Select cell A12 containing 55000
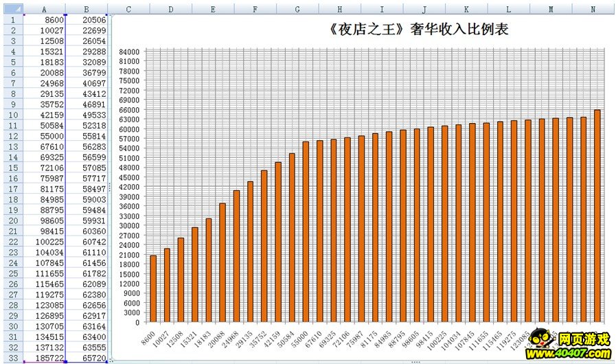 (x=44, y=136)
